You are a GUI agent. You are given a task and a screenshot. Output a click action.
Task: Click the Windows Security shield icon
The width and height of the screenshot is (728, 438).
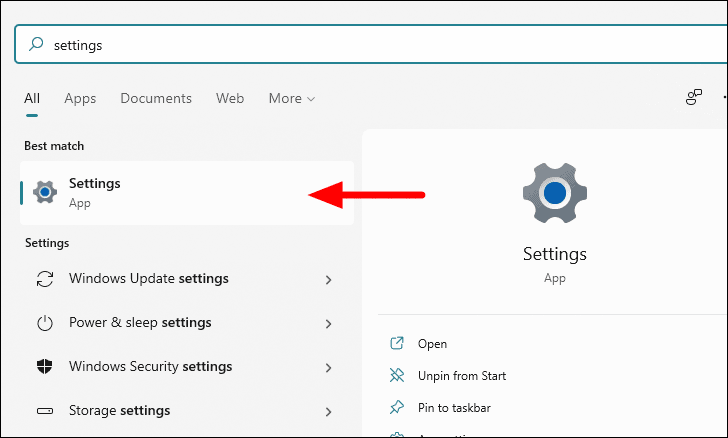click(45, 366)
